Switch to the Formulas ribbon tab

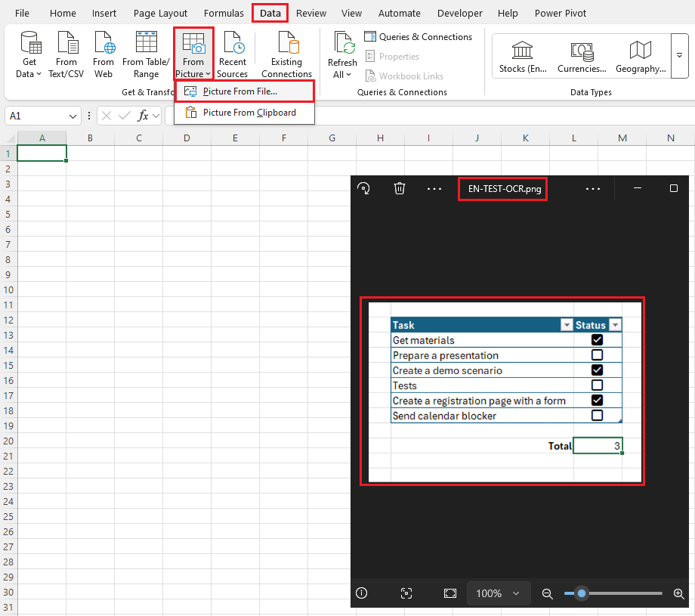[224, 13]
